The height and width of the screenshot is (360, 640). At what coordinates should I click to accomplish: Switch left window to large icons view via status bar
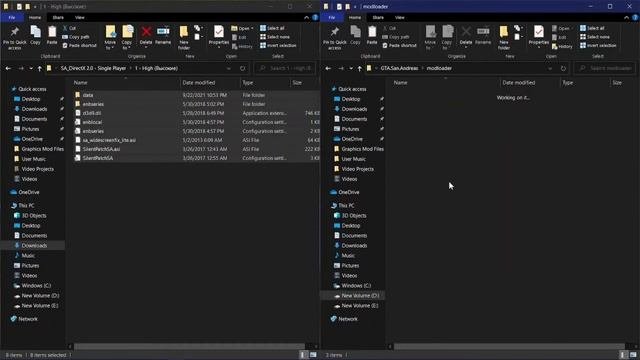(313, 355)
